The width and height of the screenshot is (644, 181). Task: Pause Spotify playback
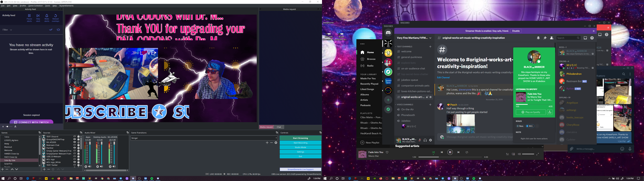(450, 152)
